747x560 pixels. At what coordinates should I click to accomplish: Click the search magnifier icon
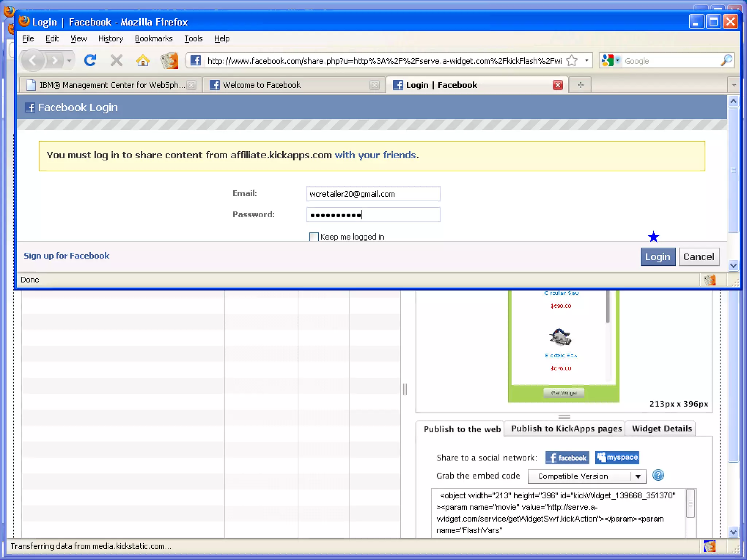point(726,61)
